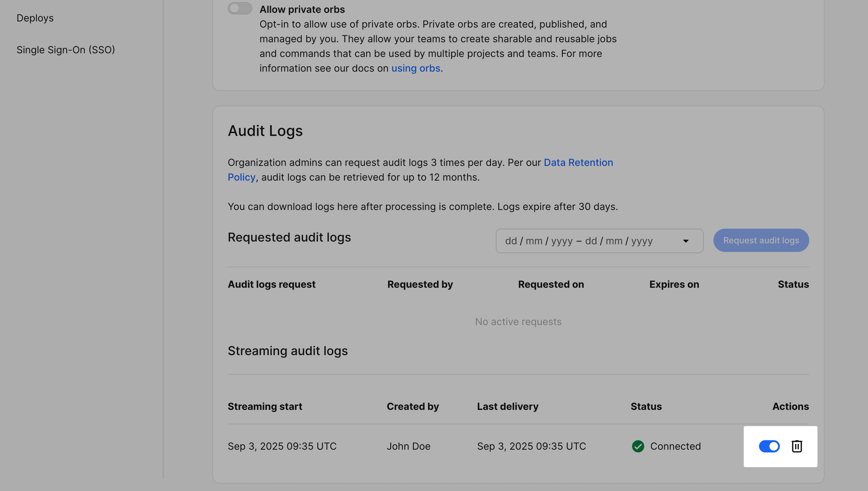Viewport: 868px width, 491px height.
Task: Follow the using orbs docs link
Action: click(x=415, y=68)
